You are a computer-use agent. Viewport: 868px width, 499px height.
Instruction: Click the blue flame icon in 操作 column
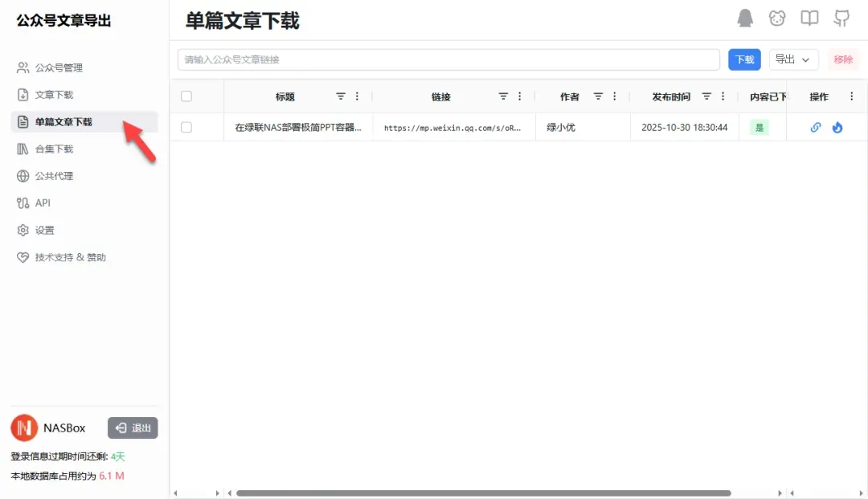pos(837,127)
